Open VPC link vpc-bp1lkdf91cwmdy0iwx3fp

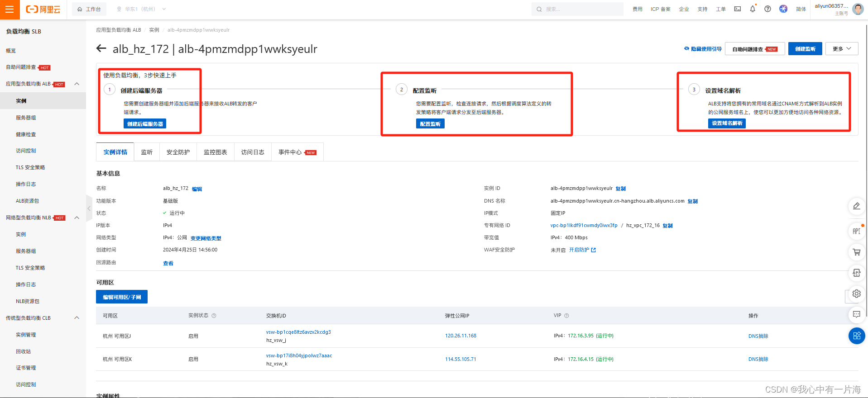coord(584,225)
